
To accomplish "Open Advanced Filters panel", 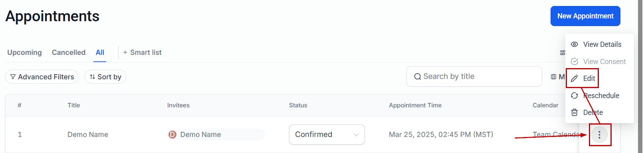I will [x=42, y=77].
